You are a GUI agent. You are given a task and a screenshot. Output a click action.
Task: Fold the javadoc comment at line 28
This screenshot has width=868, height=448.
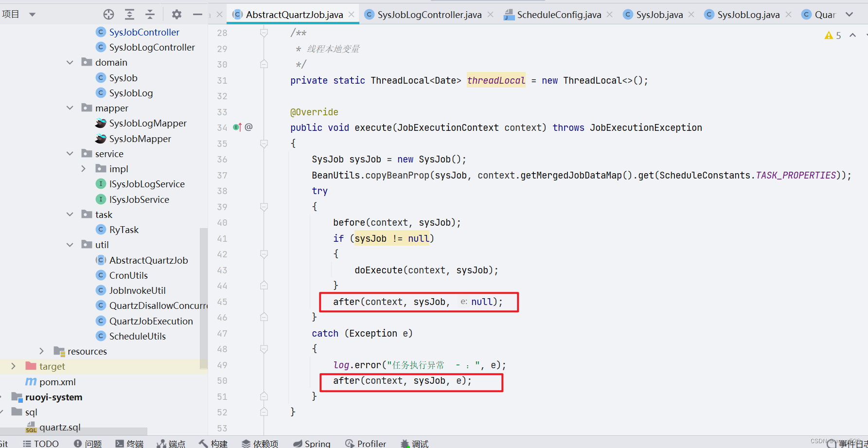pos(264,33)
